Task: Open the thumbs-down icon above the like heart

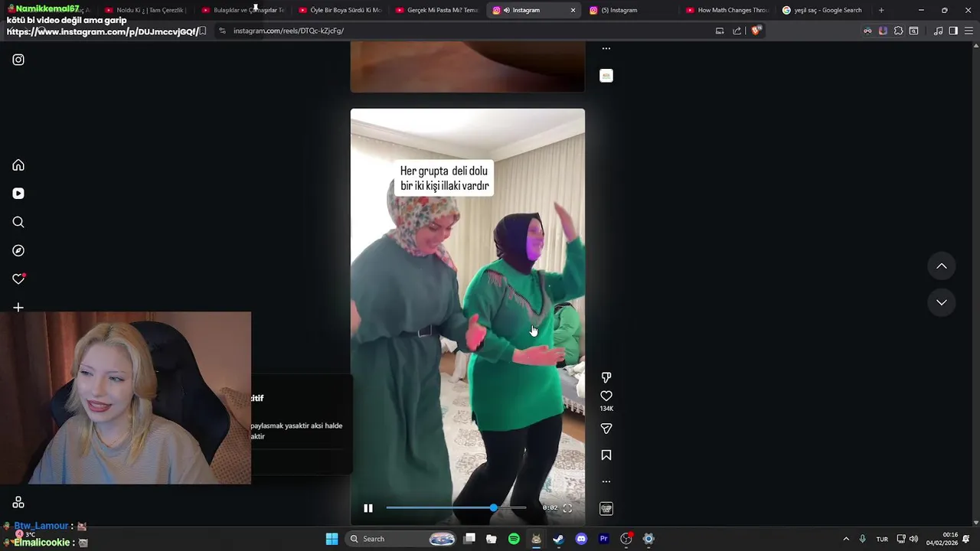Action: [606, 377]
